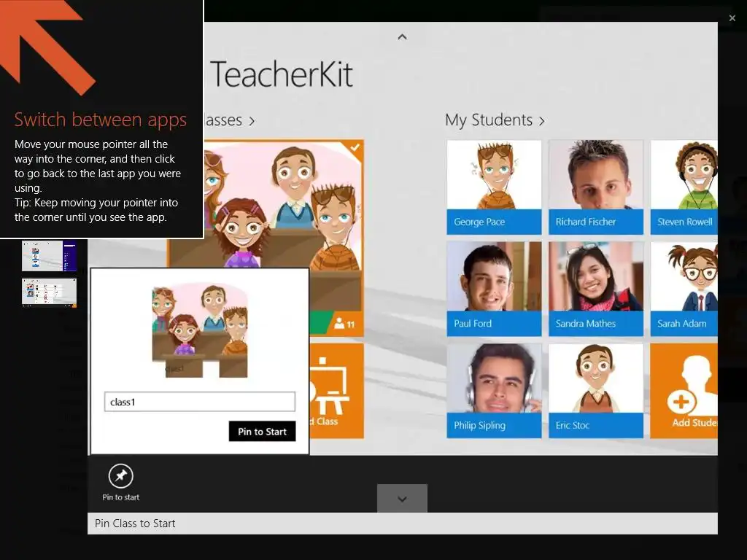This screenshot has height=560, width=747.
Task: Select Eric Stoc student tile
Action: tap(596, 391)
